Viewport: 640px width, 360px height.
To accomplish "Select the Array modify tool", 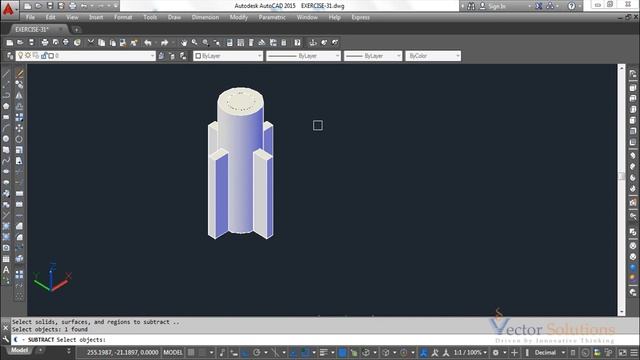I will tap(19, 117).
